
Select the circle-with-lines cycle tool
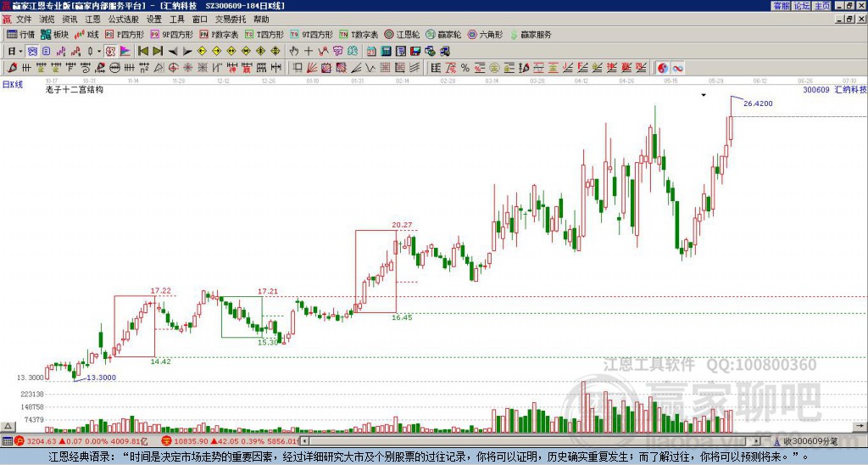[x=114, y=68]
